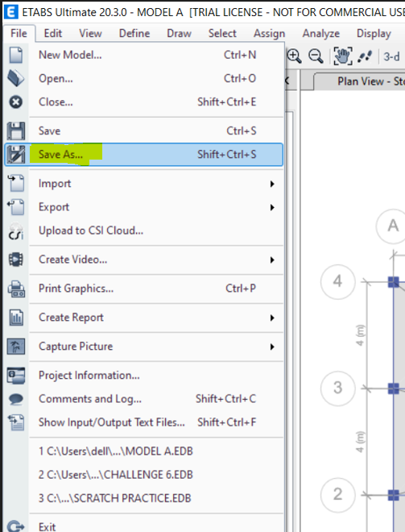The width and height of the screenshot is (405, 532).
Task: Choose Save menu entry
Action: coord(144,131)
